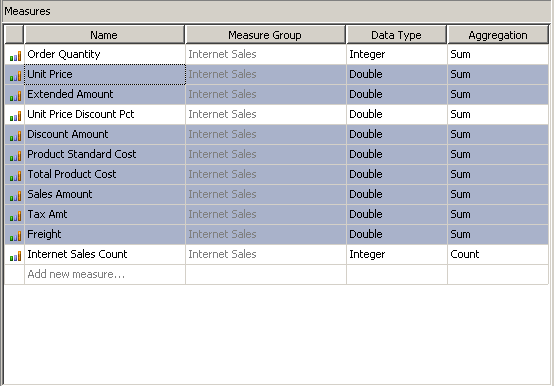Select the Tax Amt name cell
The image size is (554, 386).
coord(105,214)
